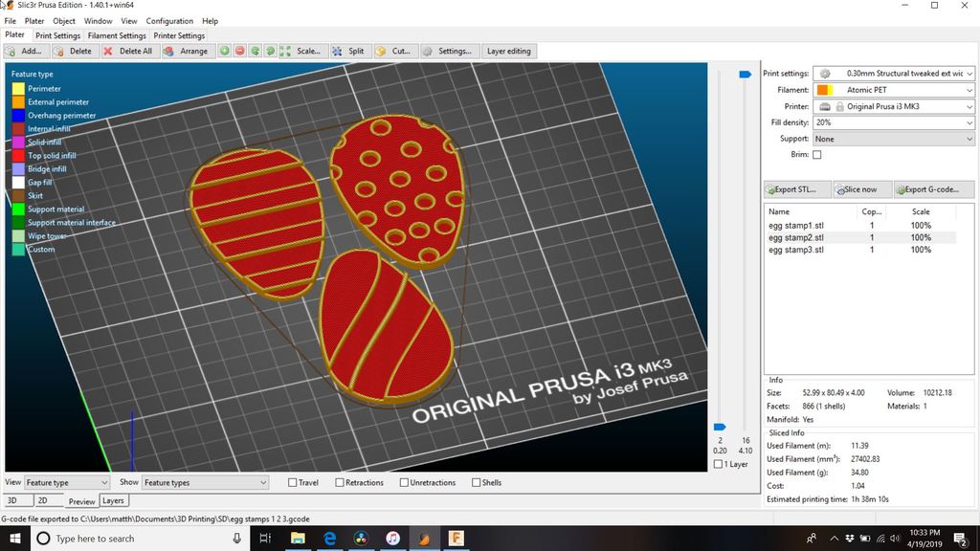The width and height of the screenshot is (980, 551).
Task: Open the Object menu
Action: pyautogui.click(x=64, y=21)
